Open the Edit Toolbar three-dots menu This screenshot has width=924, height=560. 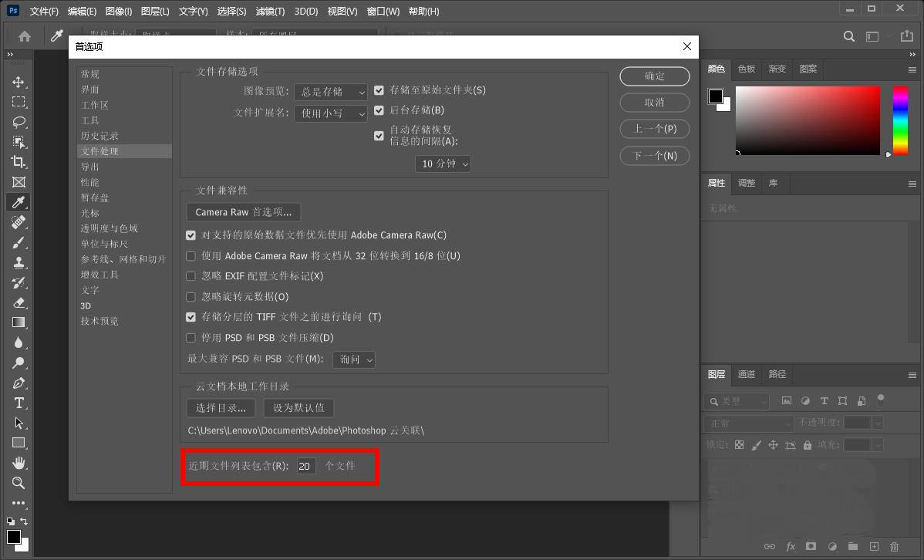[x=19, y=504]
